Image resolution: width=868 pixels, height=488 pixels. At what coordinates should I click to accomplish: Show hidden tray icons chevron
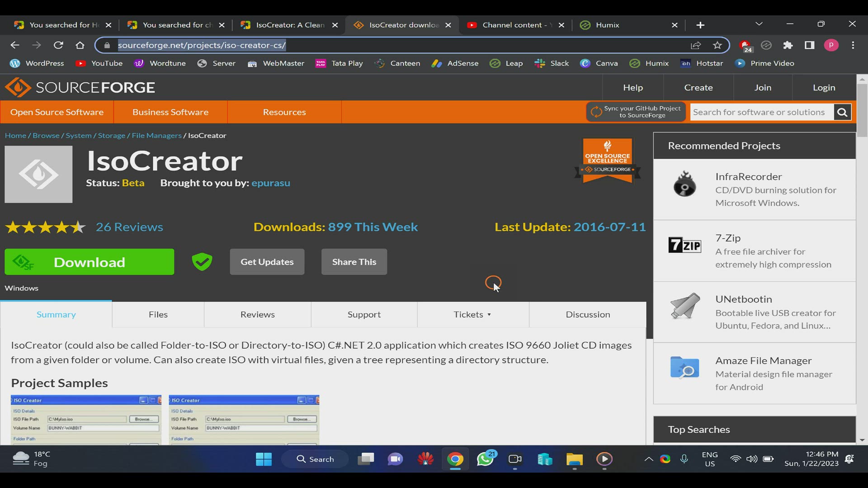coord(648,459)
